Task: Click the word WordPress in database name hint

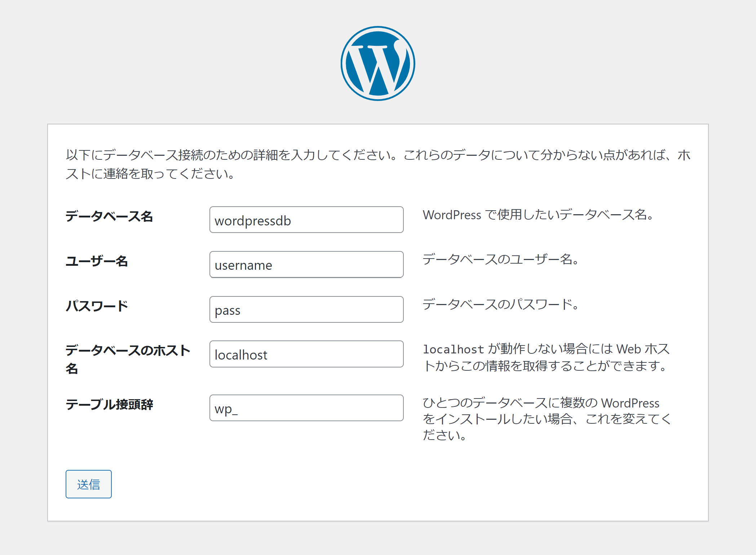Action: (452, 215)
